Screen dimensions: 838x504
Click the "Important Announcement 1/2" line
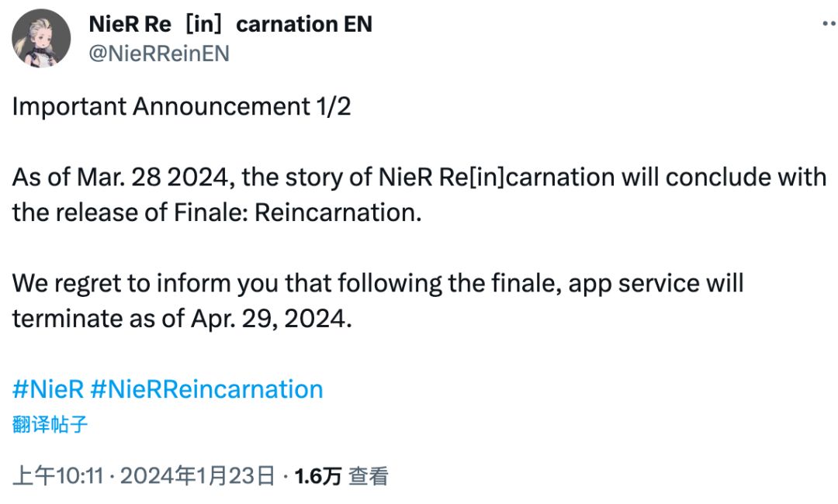[182, 106]
